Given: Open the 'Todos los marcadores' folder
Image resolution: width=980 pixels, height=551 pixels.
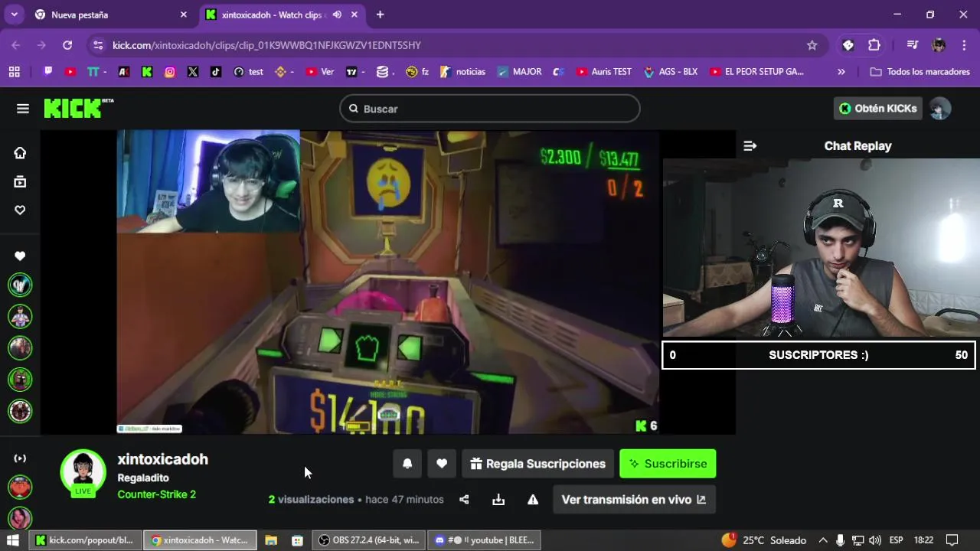Looking at the screenshot, I should [x=921, y=71].
